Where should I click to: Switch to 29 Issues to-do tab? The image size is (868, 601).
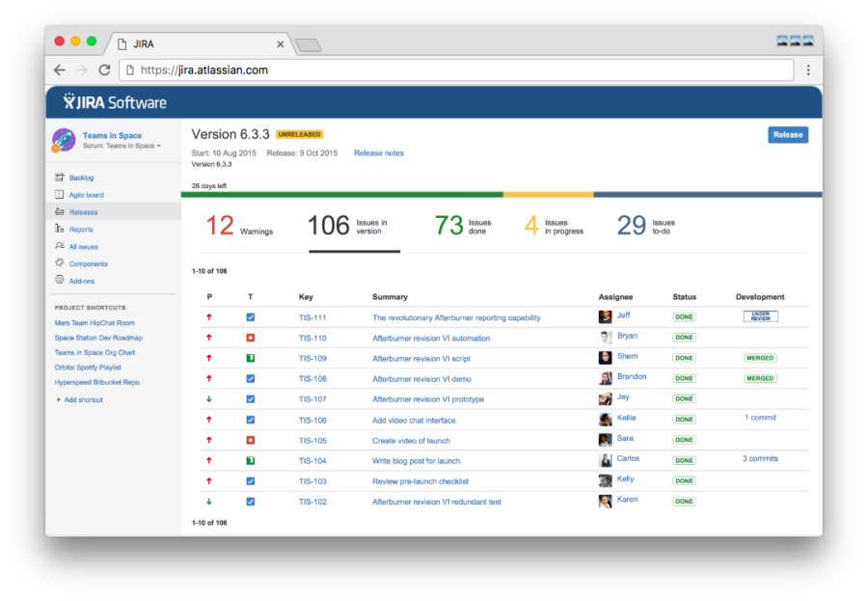point(646,226)
